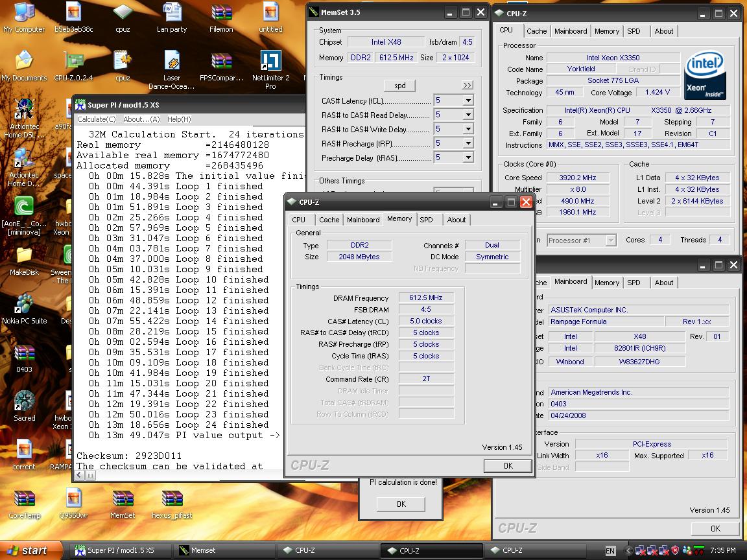Switch to CPU tab in front CPU-Z

[299, 220]
